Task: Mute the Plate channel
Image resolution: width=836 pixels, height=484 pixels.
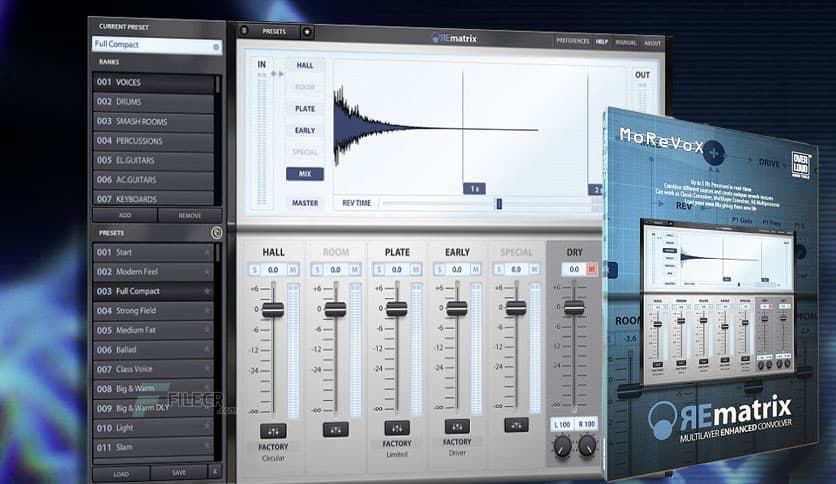Action: [x=415, y=270]
